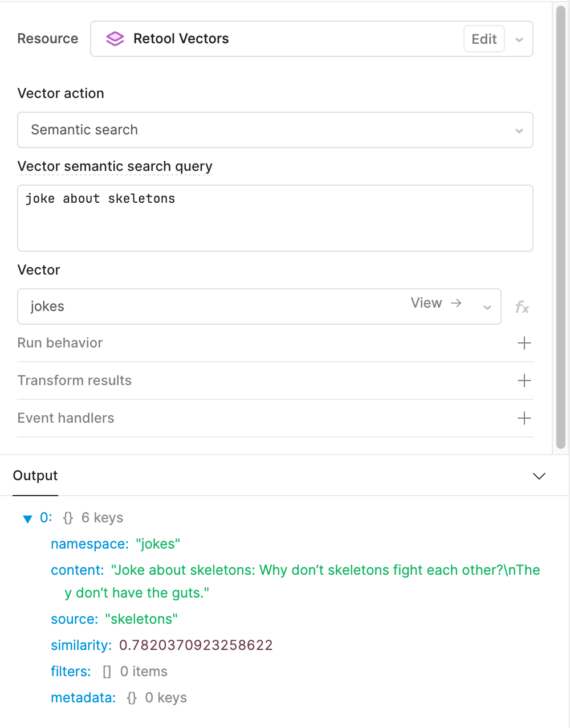Click the Edit resource button
This screenshot has width=570, height=728.
[x=484, y=39]
